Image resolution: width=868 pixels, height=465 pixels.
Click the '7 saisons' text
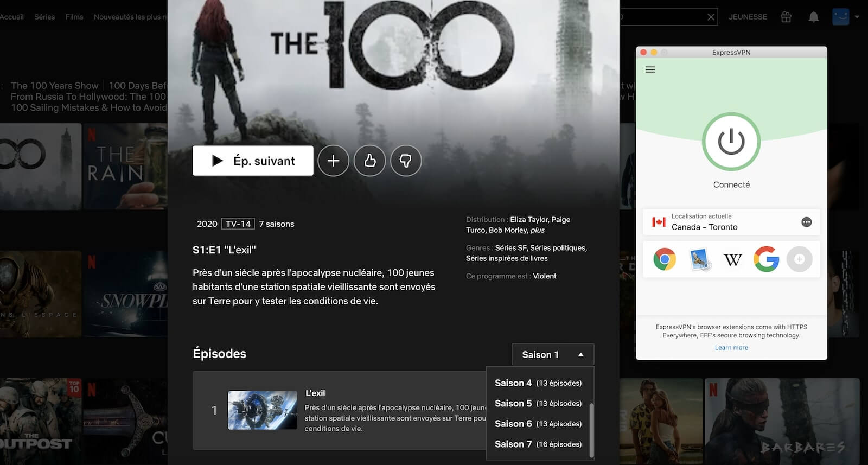click(277, 224)
